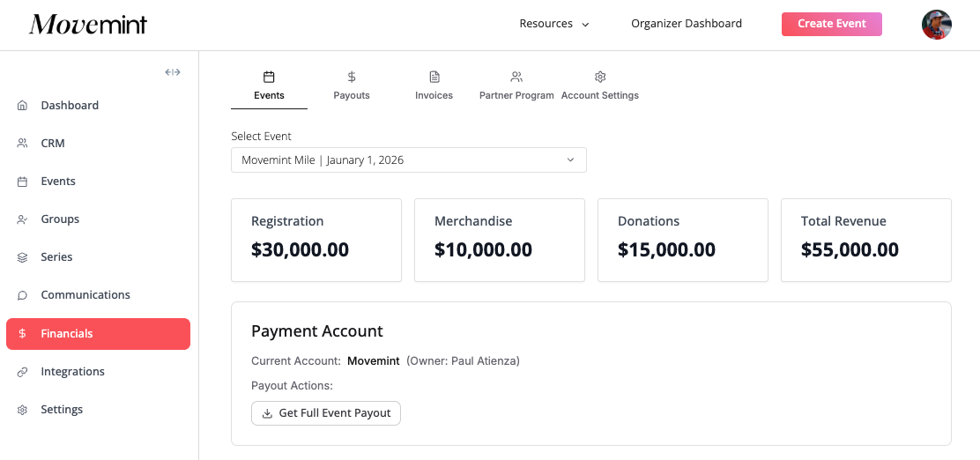
Task: Open the Select Event dropdown
Action: click(408, 160)
